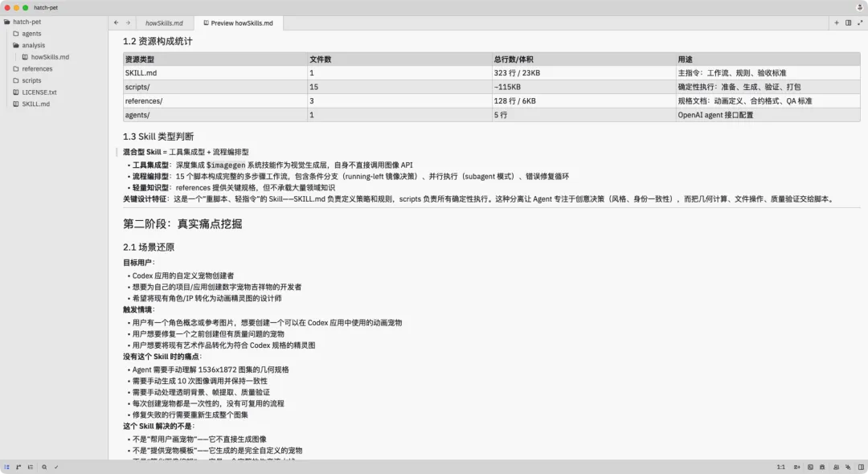This screenshot has height=474, width=868.
Task: Click the 2.1 场景还原 heading
Action: click(x=149, y=247)
